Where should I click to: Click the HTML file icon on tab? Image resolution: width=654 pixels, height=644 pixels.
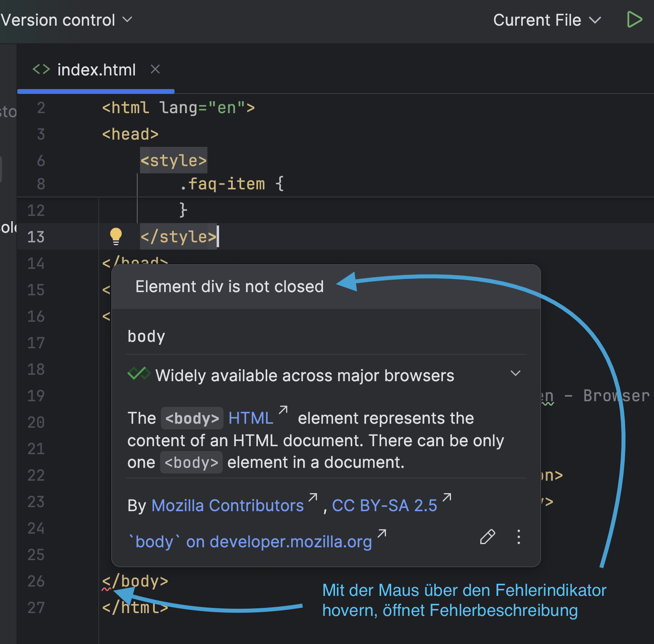click(x=41, y=69)
